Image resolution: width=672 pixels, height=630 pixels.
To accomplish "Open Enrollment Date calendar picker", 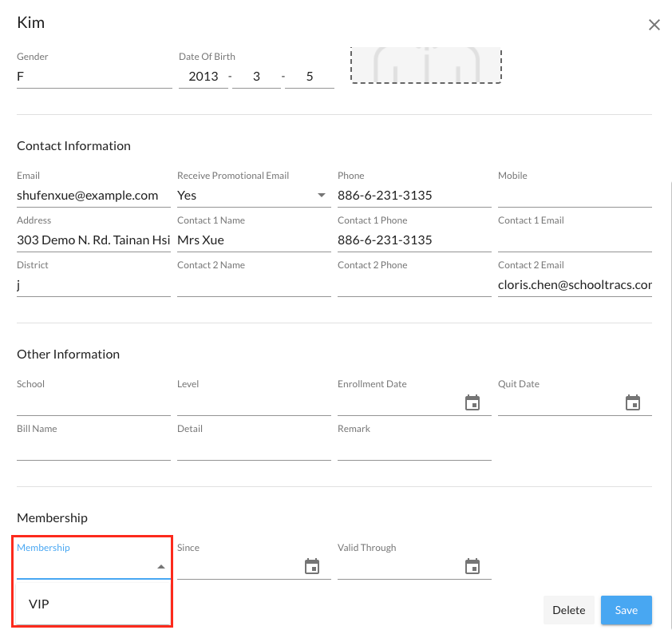I will pyautogui.click(x=472, y=403).
